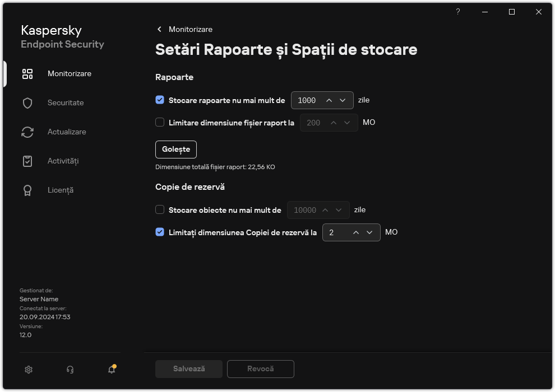Open application settings via gear icon

pyautogui.click(x=28, y=370)
